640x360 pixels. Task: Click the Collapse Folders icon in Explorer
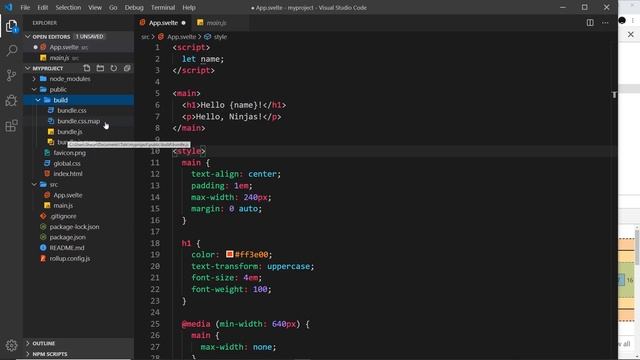[x=127, y=68]
